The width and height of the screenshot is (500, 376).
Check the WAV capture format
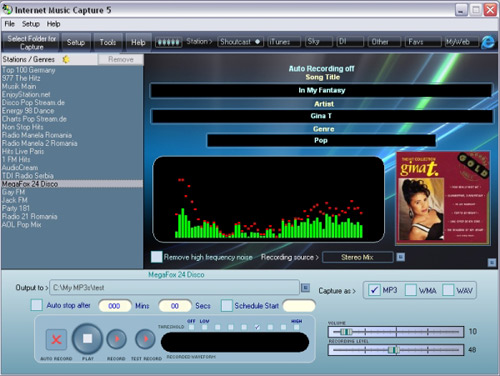click(448, 290)
